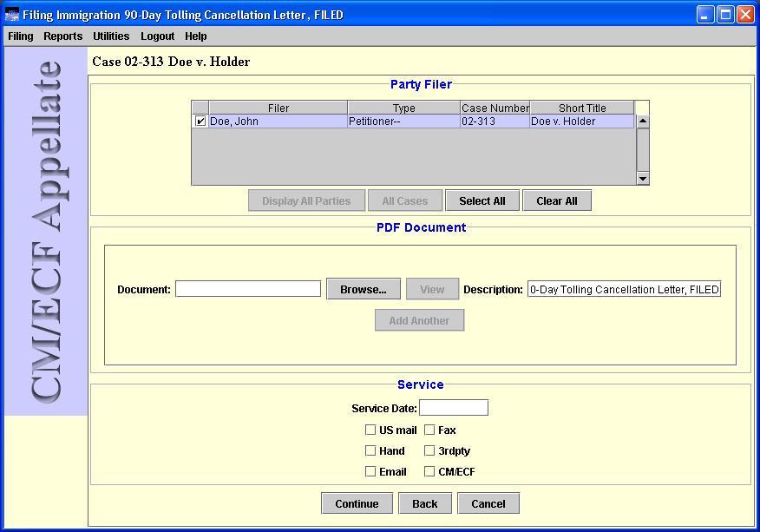
Task: Click the Continue button
Action: (357, 503)
